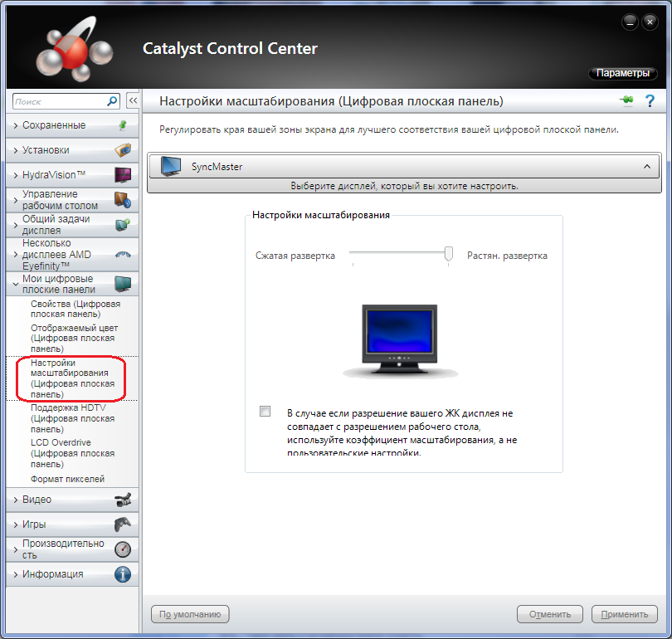672x639 pixels.
Task: Click the green pin icon in page header
Action: point(626,100)
